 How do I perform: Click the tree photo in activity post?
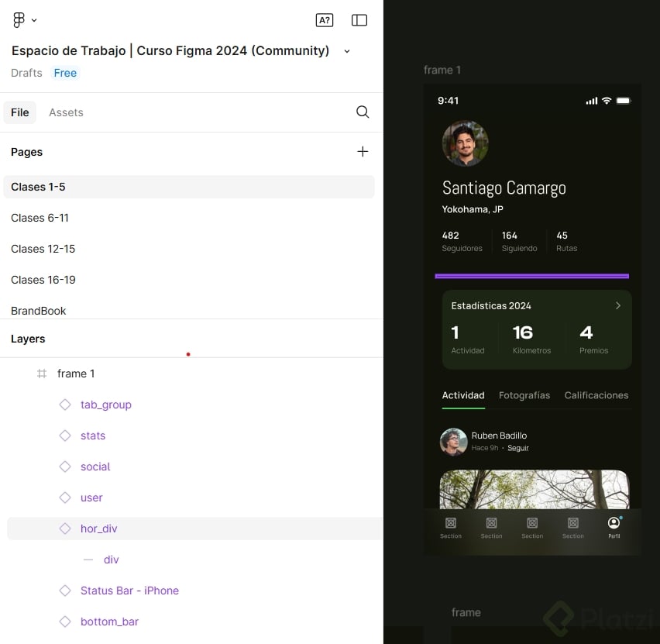click(x=535, y=490)
